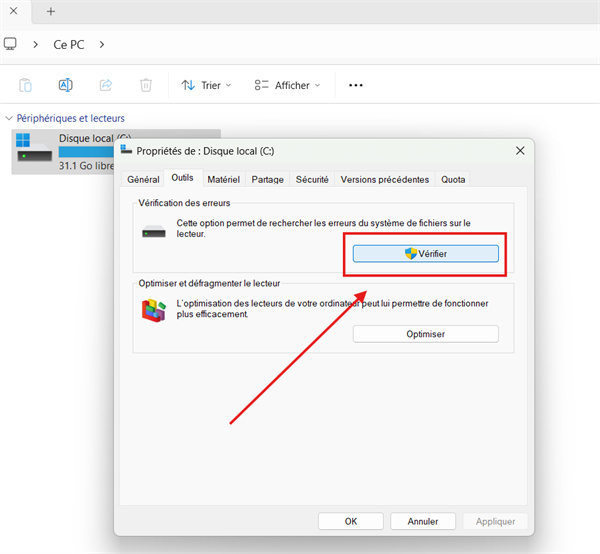Open the three-dots more options menu

[356, 85]
